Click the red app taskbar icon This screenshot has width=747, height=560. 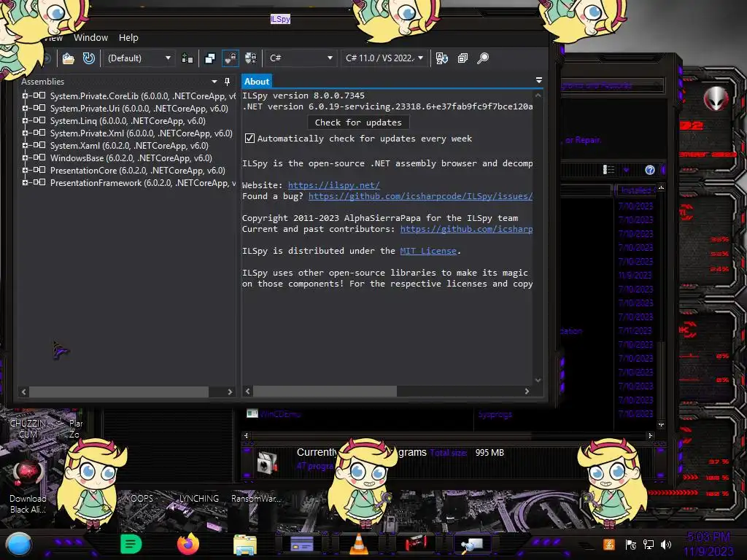[x=416, y=542]
